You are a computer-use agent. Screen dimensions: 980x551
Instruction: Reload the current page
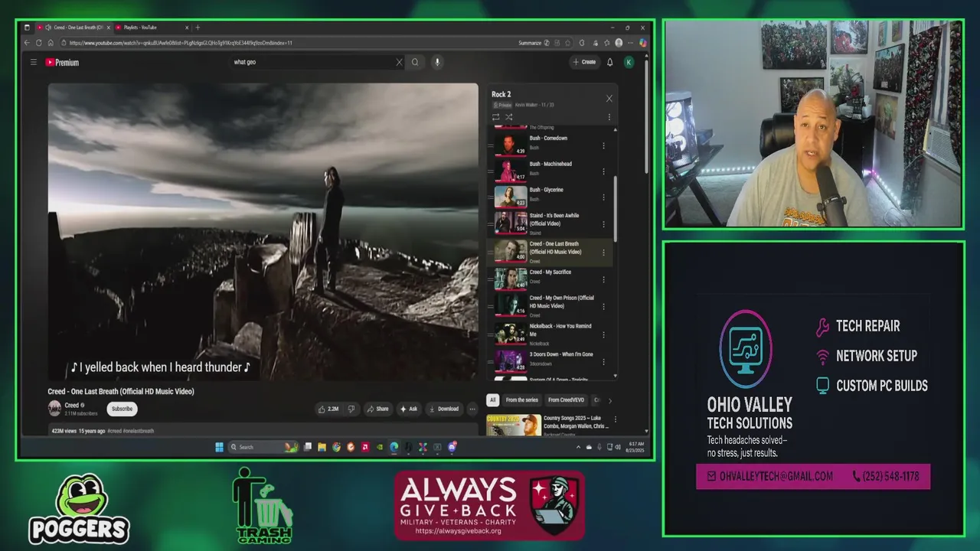tap(39, 43)
